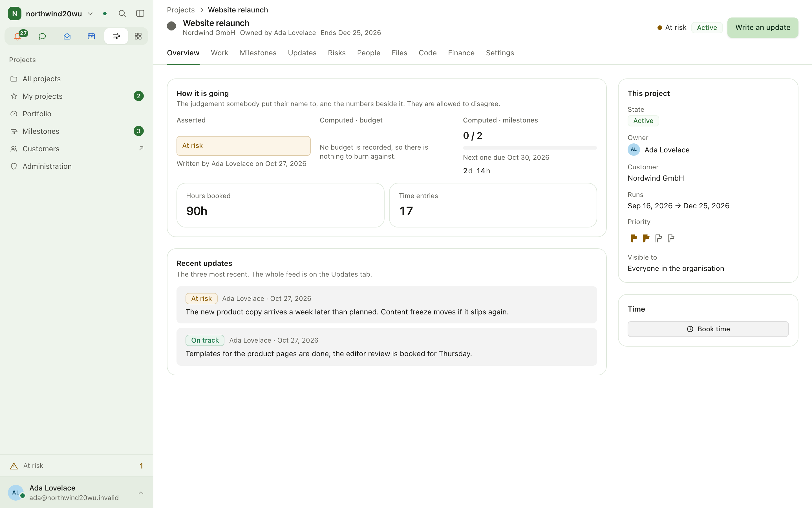The image size is (812, 508).
Task: Switch to the Settings tab
Action: tap(500, 53)
